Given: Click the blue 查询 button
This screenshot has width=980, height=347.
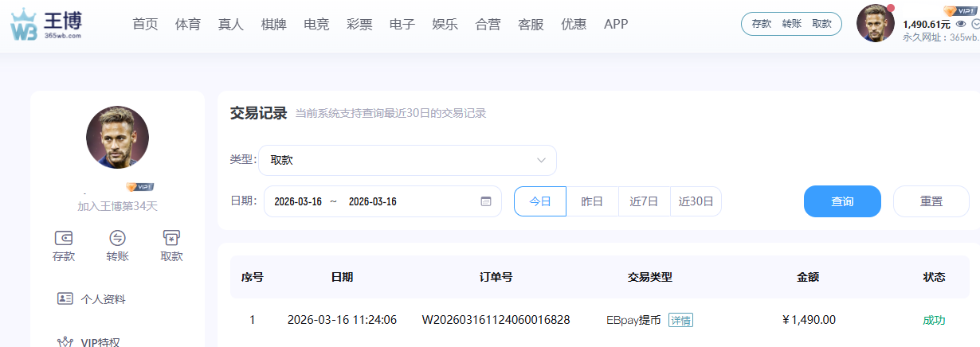Looking at the screenshot, I should (842, 201).
